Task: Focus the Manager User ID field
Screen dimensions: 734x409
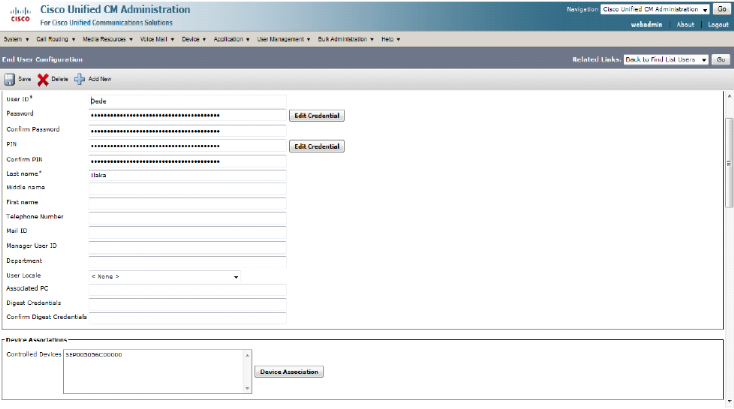Action: [187, 247]
